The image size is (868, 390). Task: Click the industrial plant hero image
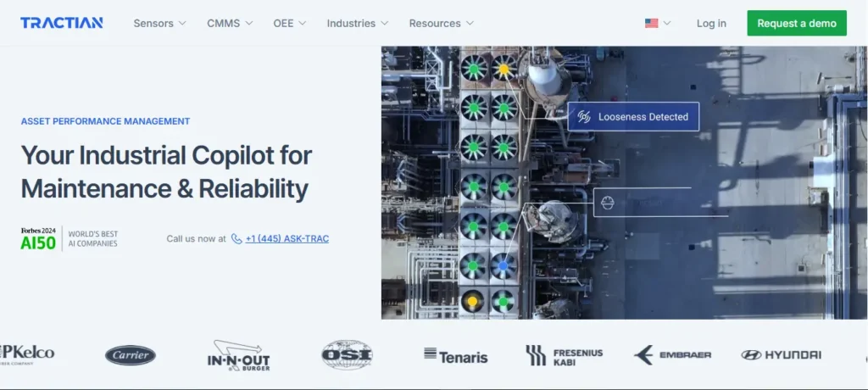[625, 183]
